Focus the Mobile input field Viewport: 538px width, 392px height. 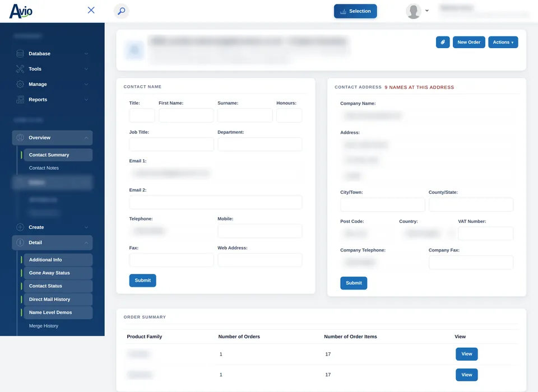(x=259, y=231)
